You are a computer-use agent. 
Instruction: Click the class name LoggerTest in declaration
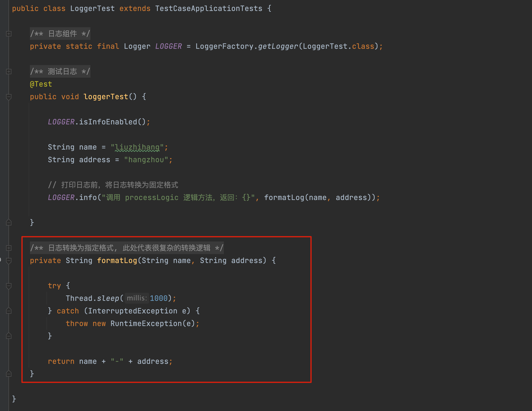click(92, 9)
